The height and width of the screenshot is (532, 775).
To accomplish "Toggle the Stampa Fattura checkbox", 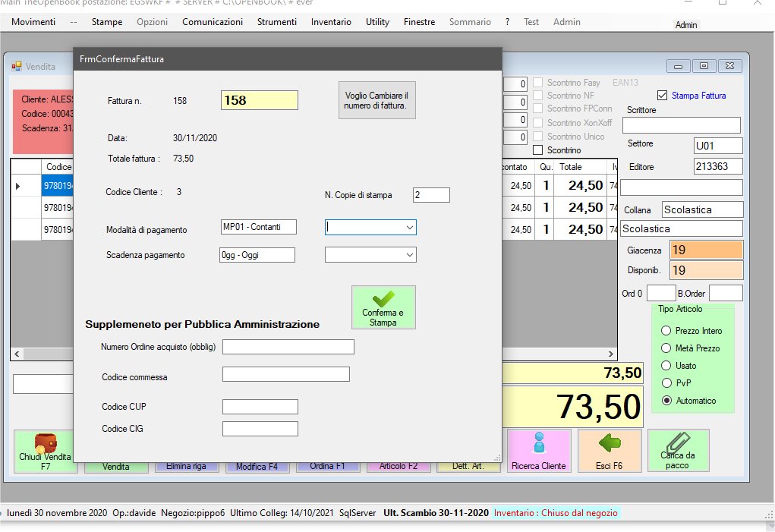I will (x=663, y=96).
